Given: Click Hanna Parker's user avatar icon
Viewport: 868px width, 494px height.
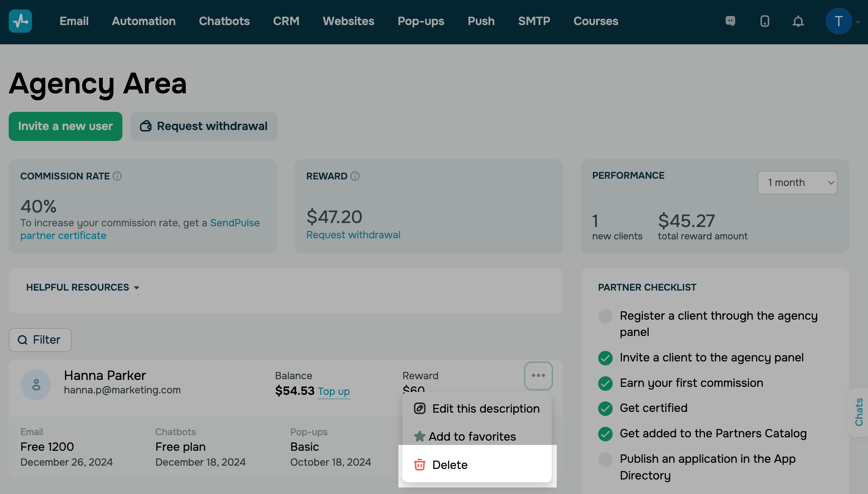Looking at the screenshot, I should coord(36,384).
